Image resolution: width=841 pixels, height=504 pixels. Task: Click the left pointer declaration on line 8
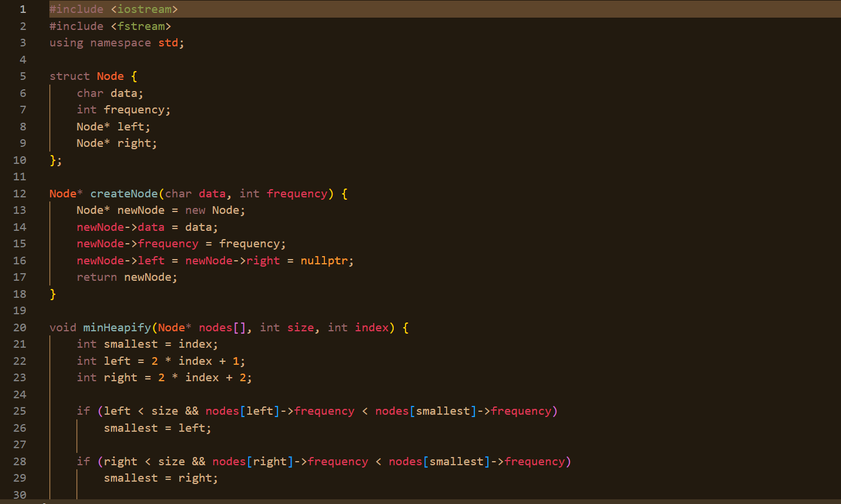pyautogui.click(x=113, y=126)
